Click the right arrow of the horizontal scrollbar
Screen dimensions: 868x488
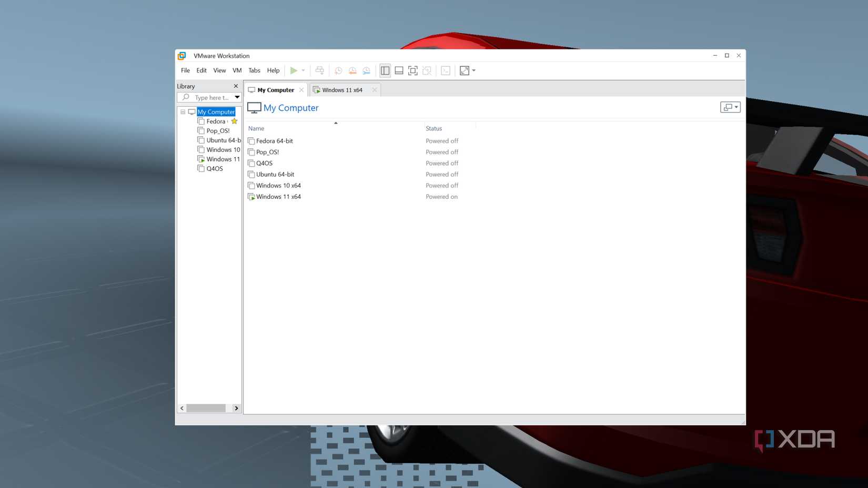[x=237, y=408]
